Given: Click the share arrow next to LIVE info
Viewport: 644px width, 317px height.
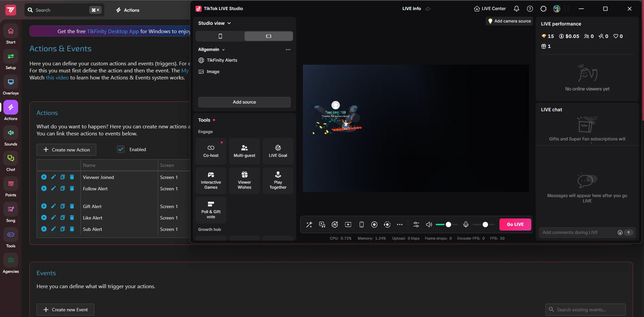Looking at the screenshot, I should pos(428,9).
